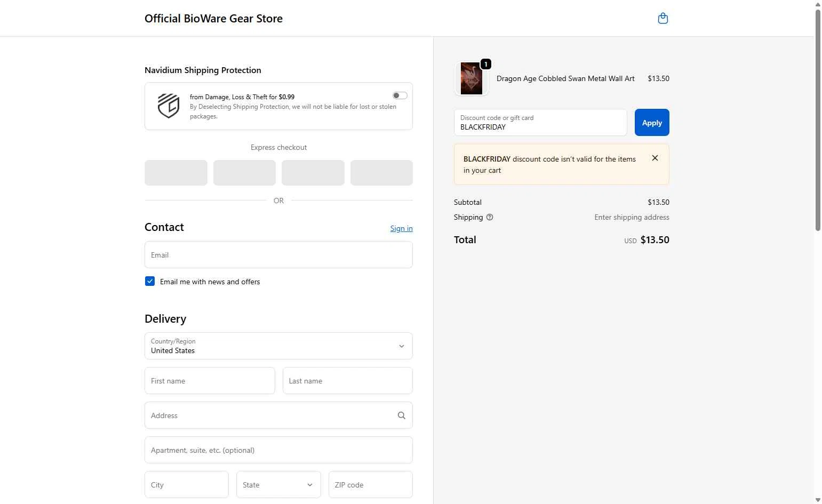Click the Contact heading
Image resolution: width=822 pixels, height=504 pixels.
click(x=164, y=227)
